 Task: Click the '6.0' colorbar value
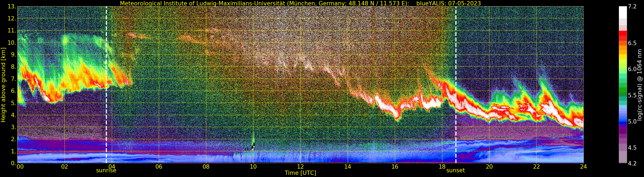[x=632, y=69]
